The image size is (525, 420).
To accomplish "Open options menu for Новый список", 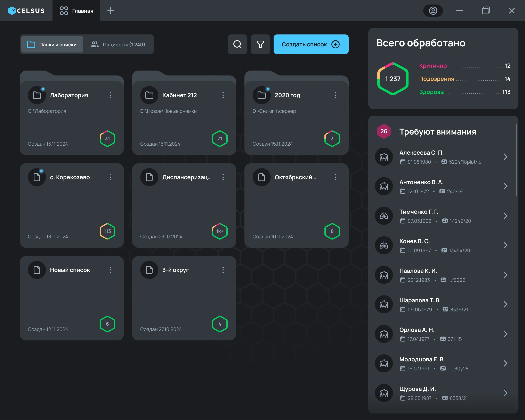I will tap(111, 270).
